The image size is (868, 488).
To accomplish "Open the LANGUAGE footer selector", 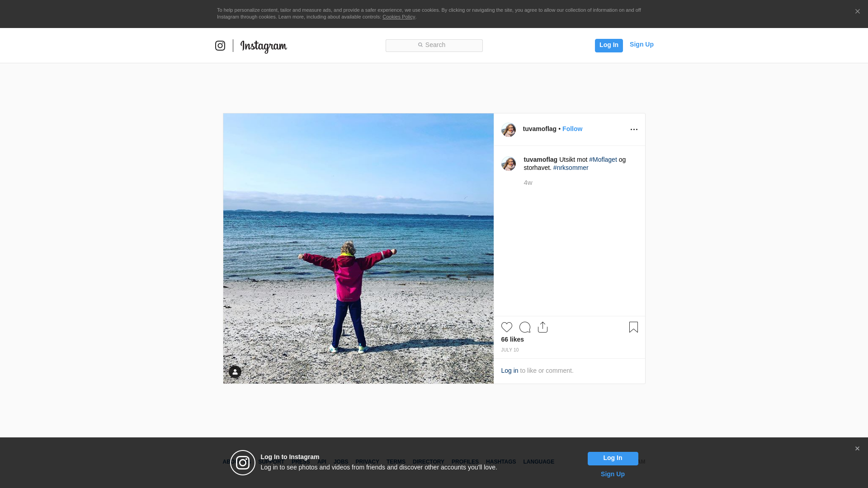I will [x=538, y=462].
